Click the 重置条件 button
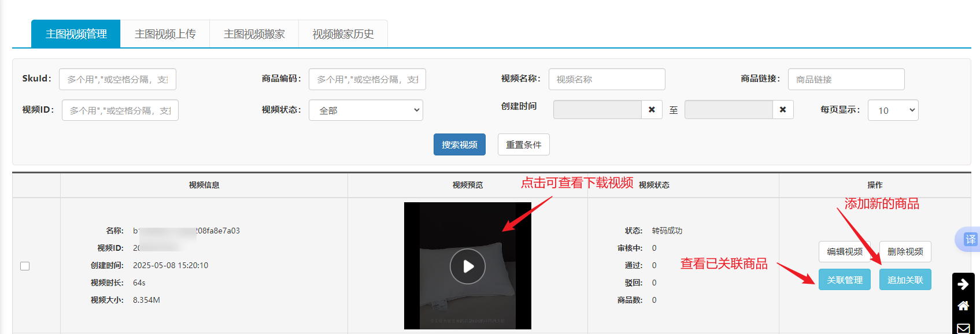The height and width of the screenshot is (334, 980). point(523,144)
